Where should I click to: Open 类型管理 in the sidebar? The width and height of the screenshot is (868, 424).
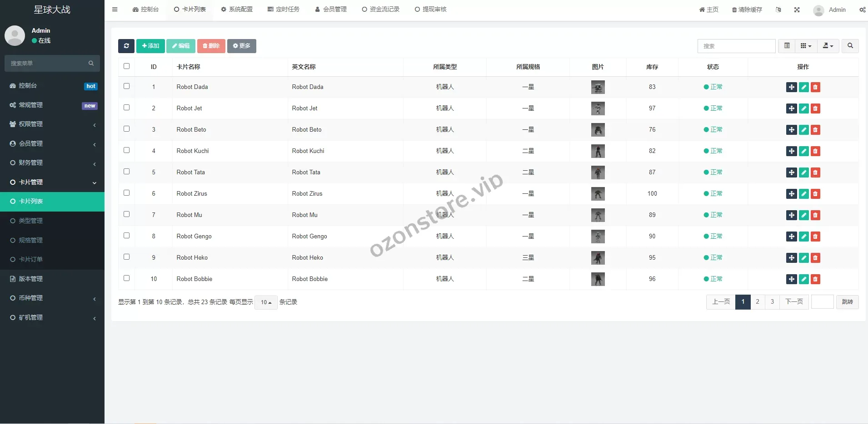click(31, 221)
